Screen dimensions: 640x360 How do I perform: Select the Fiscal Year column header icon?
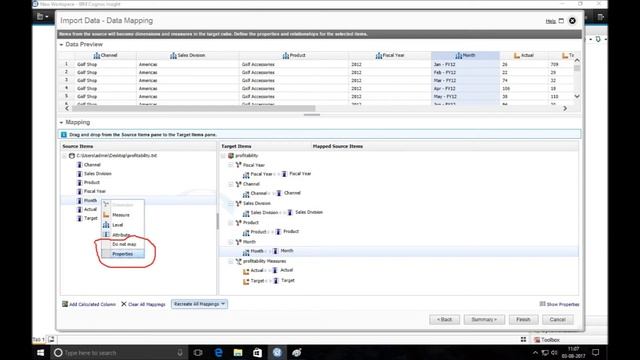379,56
